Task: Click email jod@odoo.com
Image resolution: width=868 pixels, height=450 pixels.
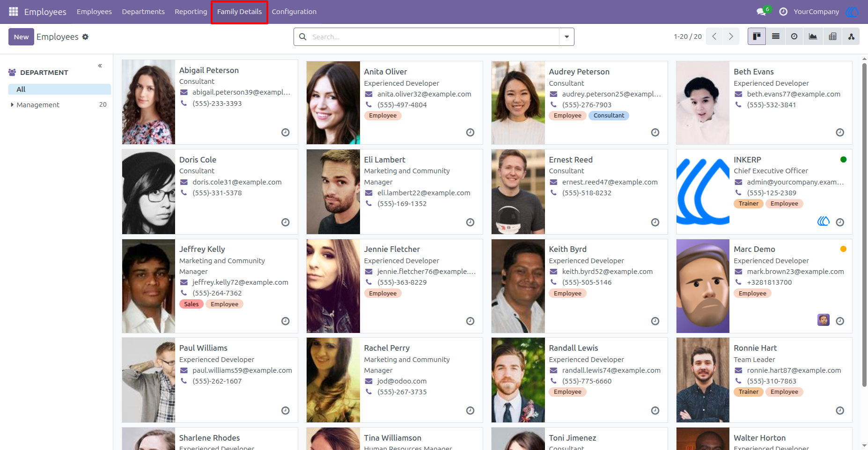Action: point(402,381)
